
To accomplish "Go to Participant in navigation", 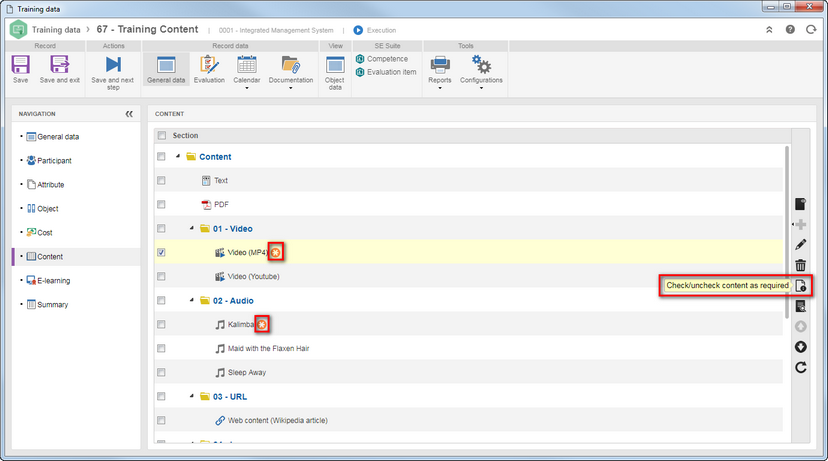I will pyautogui.click(x=49, y=161).
